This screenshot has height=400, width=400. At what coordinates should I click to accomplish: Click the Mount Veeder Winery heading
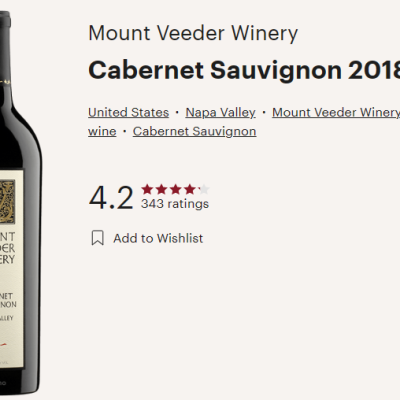(x=193, y=33)
